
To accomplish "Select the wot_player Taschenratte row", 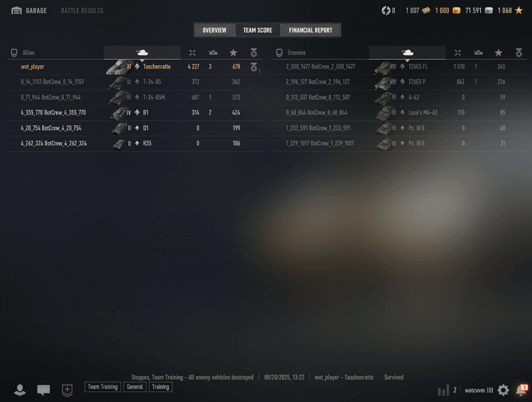I will tap(135, 66).
